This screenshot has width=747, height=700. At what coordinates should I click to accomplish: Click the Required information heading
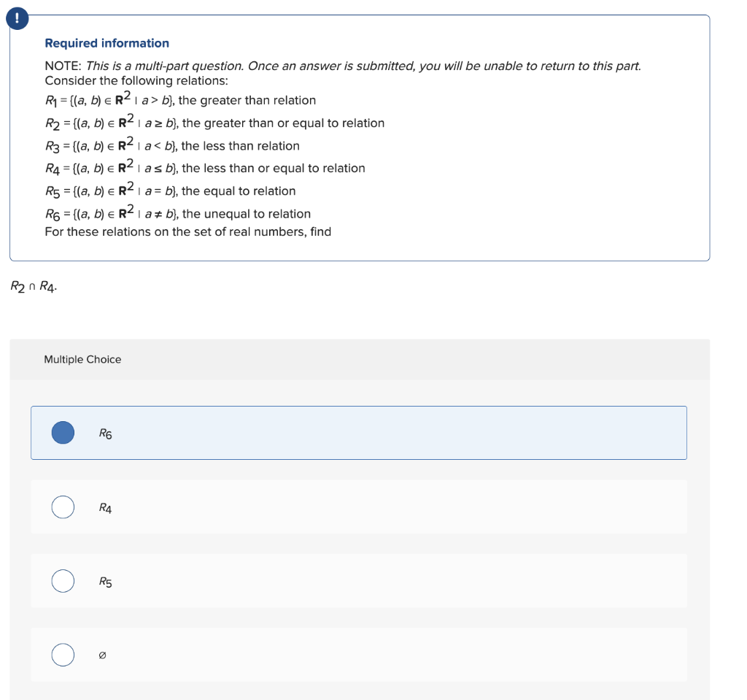point(107,43)
